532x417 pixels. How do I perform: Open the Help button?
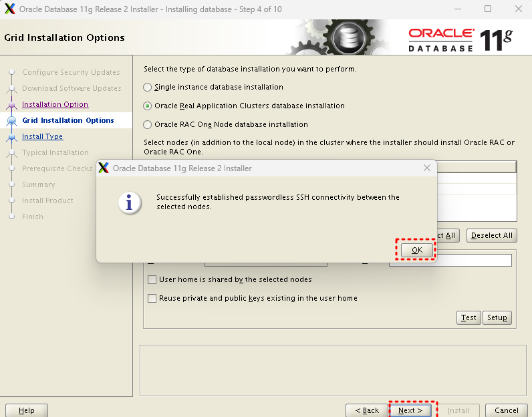[x=27, y=410]
